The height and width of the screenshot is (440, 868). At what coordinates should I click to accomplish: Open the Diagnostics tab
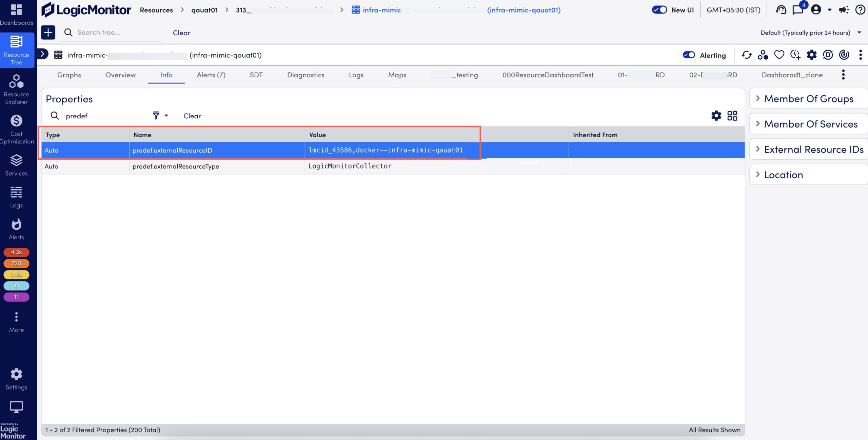[x=306, y=75]
